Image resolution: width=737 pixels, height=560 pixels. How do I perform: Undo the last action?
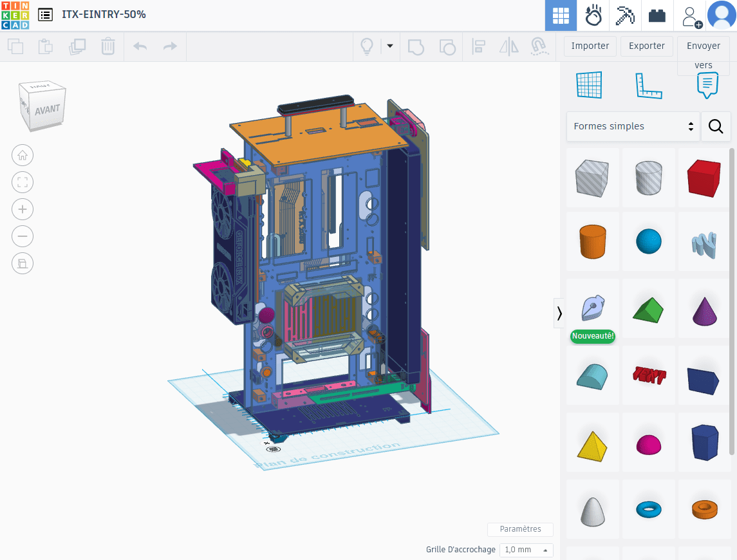pyautogui.click(x=140, y=46)
